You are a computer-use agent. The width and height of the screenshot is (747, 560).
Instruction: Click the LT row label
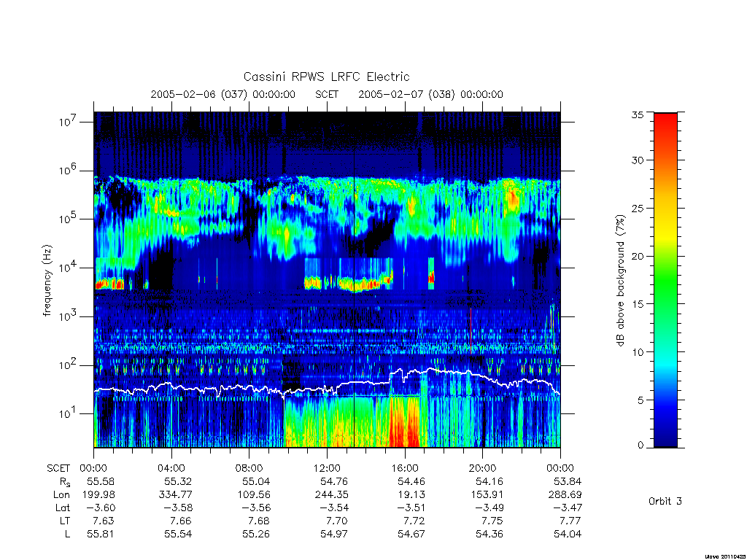(x=65, y=521)
